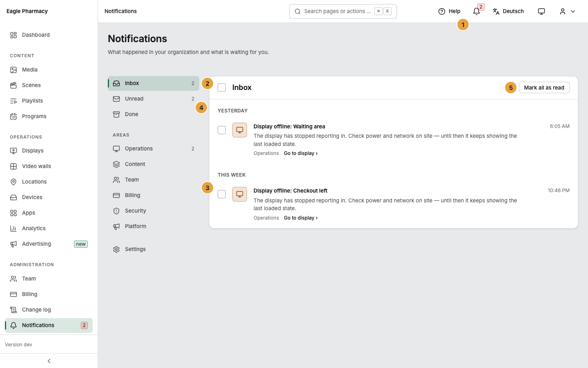The width and height of the screenshot is (588, 368).
Task: Collapse the sidebar with the chevron
Action: click(49, 361)
